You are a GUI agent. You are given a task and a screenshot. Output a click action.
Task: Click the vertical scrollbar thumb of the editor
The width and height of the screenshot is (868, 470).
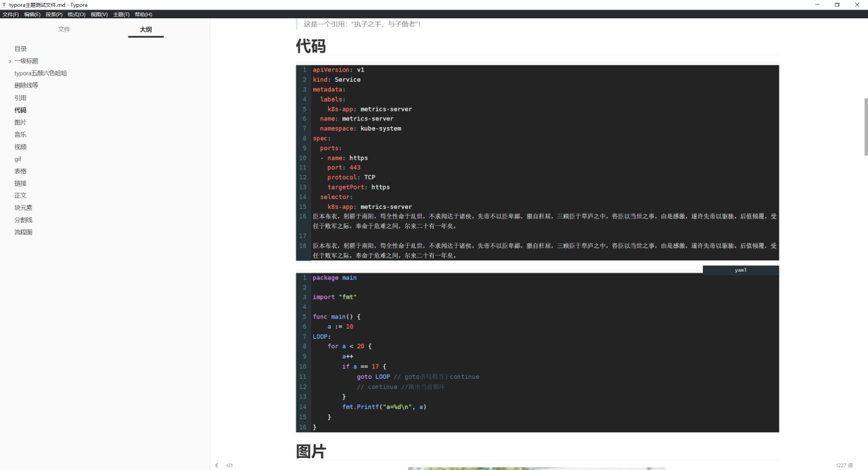click(865, 126)
